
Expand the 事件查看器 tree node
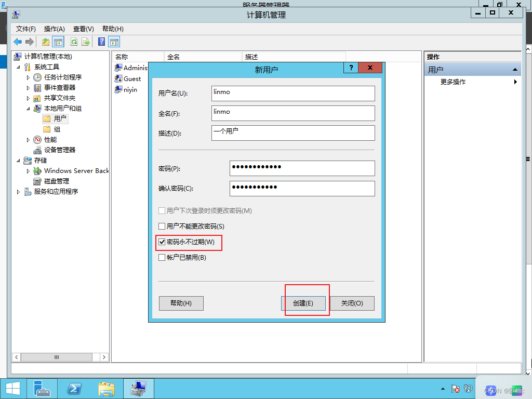coord(28,88)
